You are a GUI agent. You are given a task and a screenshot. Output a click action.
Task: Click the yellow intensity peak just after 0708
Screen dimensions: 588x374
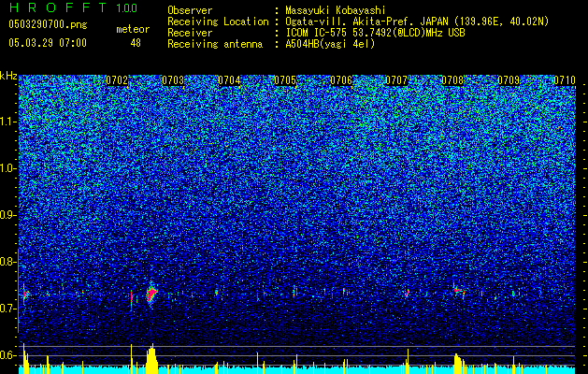458,364
